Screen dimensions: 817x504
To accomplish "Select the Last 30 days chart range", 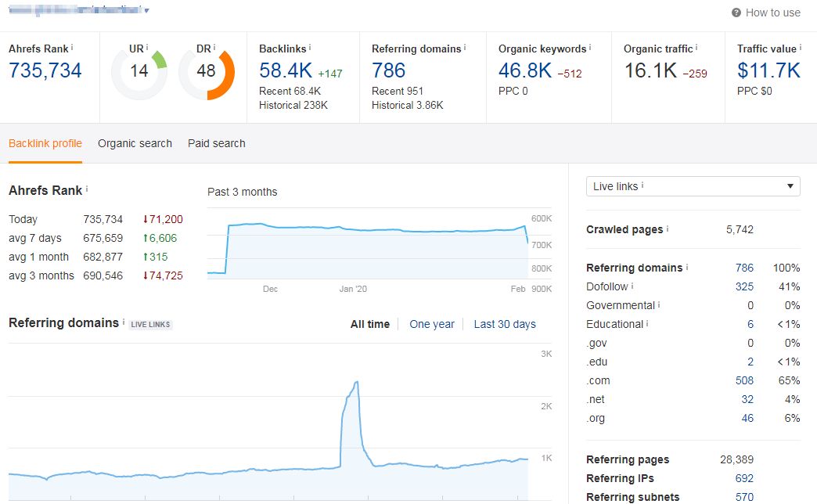I will coord(505,324).
